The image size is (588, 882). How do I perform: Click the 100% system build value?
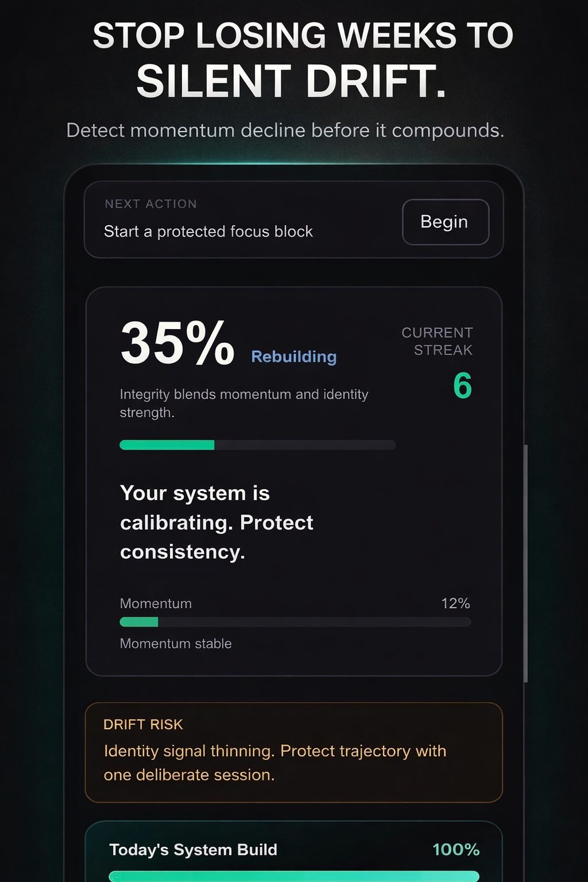pyautogui.click(x=456, y=850)
